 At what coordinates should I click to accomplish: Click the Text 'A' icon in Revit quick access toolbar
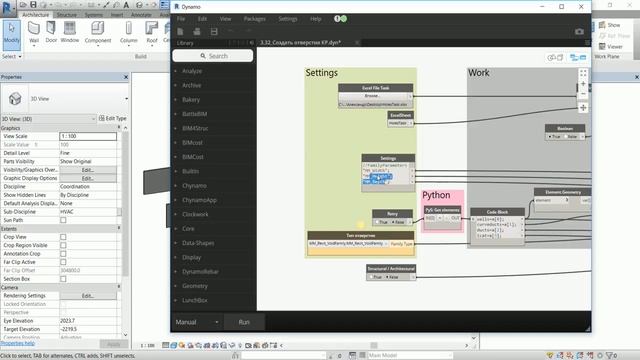tap(126, 5)
